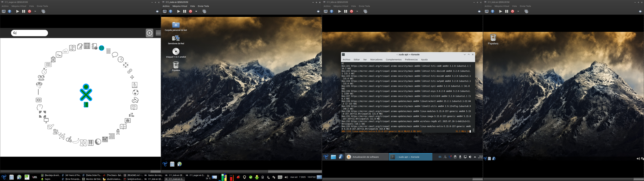Show hidden tray icons arrow in KDE panel

point(475,157)
